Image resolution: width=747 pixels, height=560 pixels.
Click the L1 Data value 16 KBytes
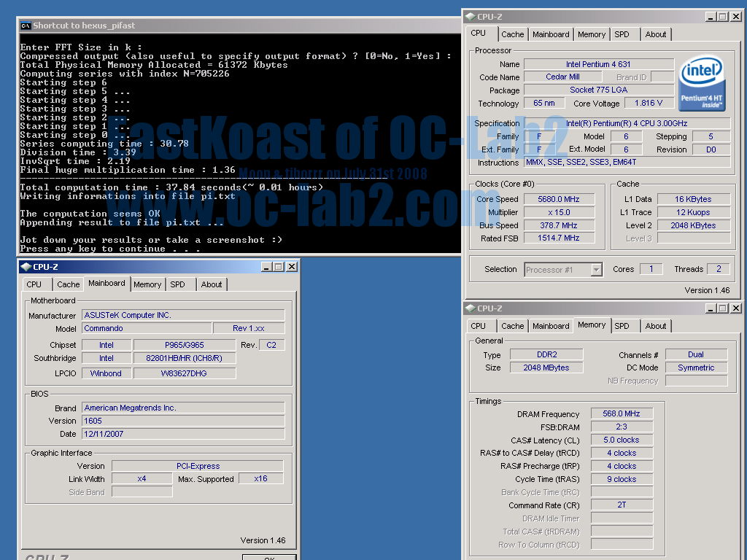693,199
